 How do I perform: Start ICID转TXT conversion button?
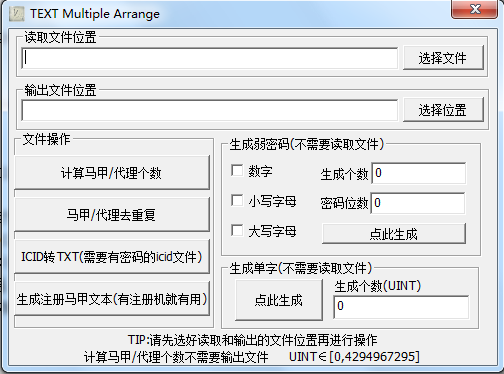click(112, 257)
